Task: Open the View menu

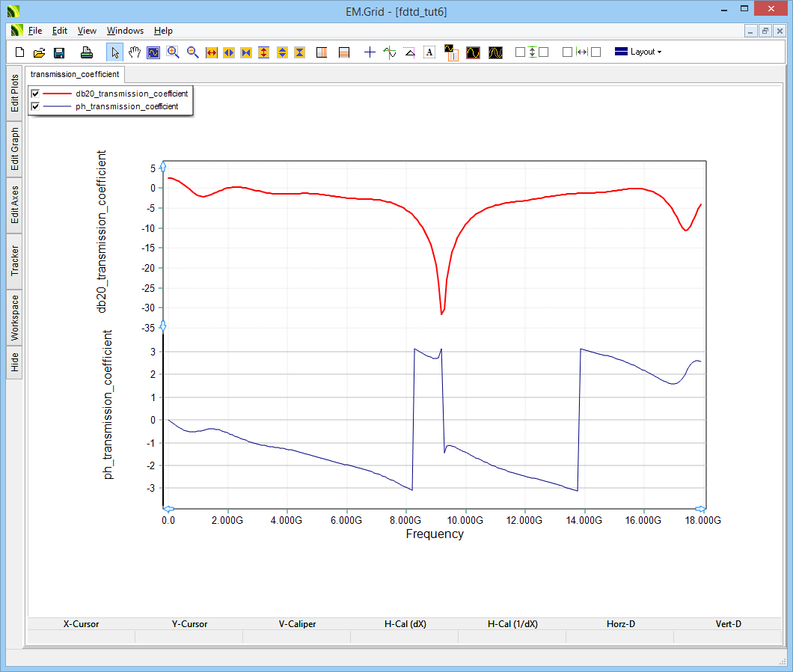Action: (x=87, y=31)
